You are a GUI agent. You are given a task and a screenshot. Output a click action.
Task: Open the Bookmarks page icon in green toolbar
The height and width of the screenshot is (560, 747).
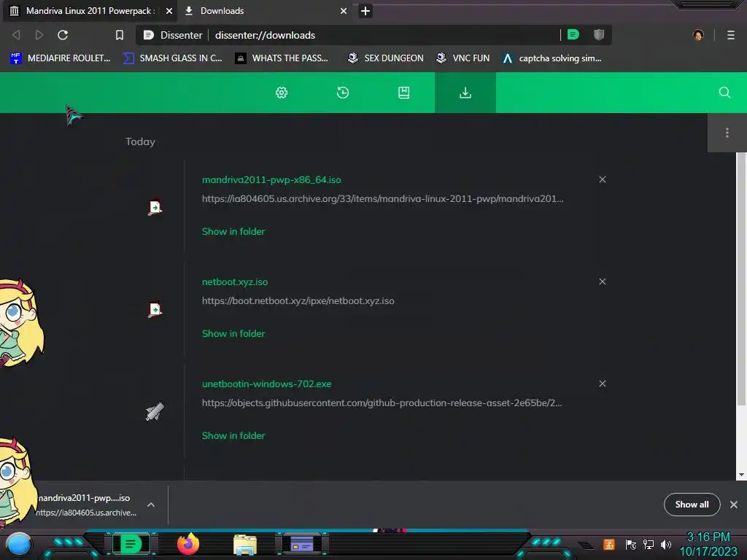pyautogui.click(x=404, y=93)
